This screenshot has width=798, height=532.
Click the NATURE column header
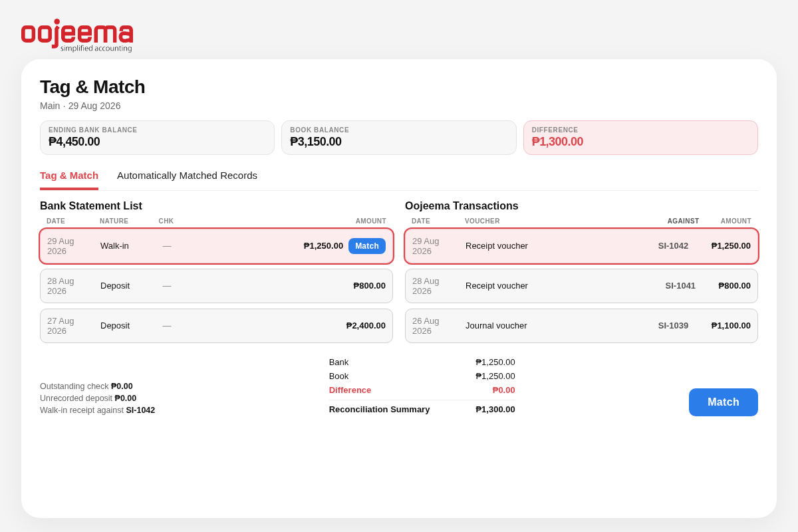click(114, 221)
